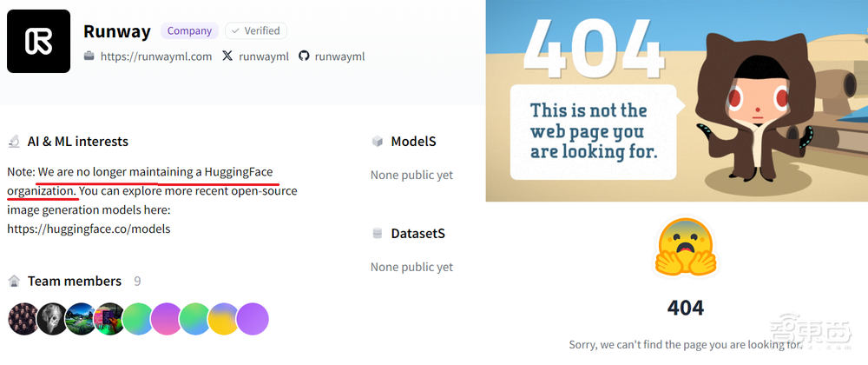Click the purple Company badge
868x365 pixels.
[x=189, y=30]
